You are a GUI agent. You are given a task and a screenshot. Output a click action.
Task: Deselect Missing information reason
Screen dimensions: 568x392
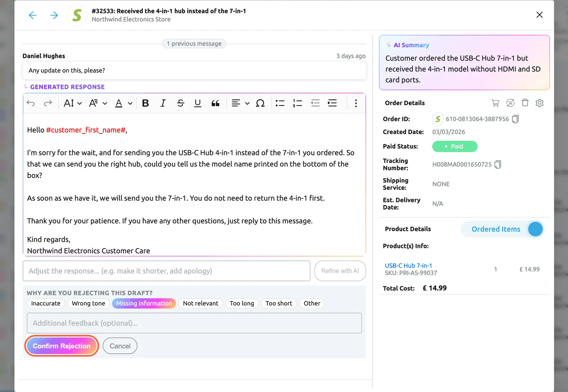point(144,303)
